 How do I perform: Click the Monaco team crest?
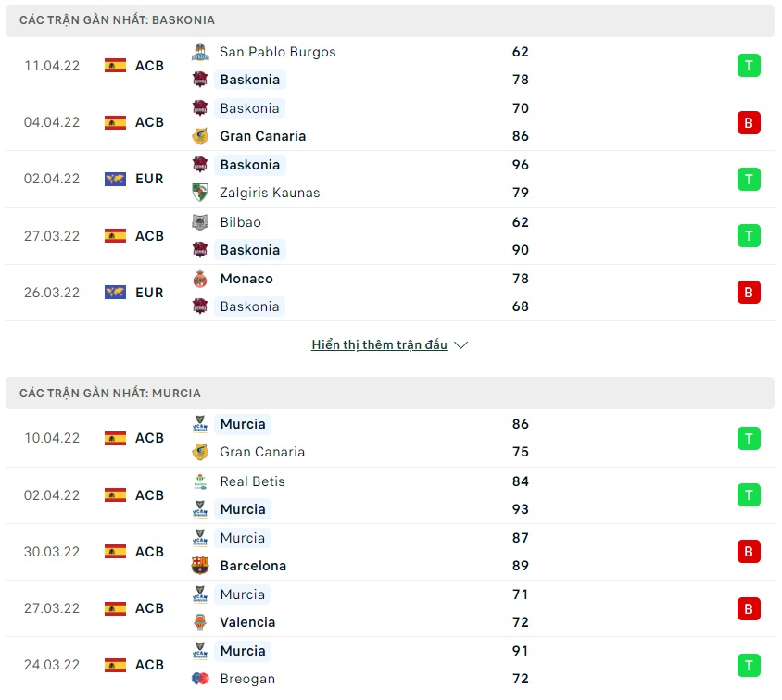coord(200,279)
